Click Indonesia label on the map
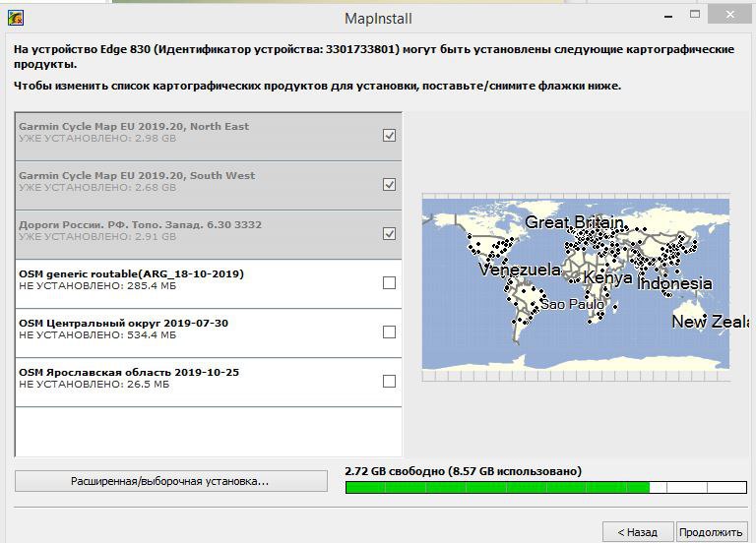 coord(674,283)
